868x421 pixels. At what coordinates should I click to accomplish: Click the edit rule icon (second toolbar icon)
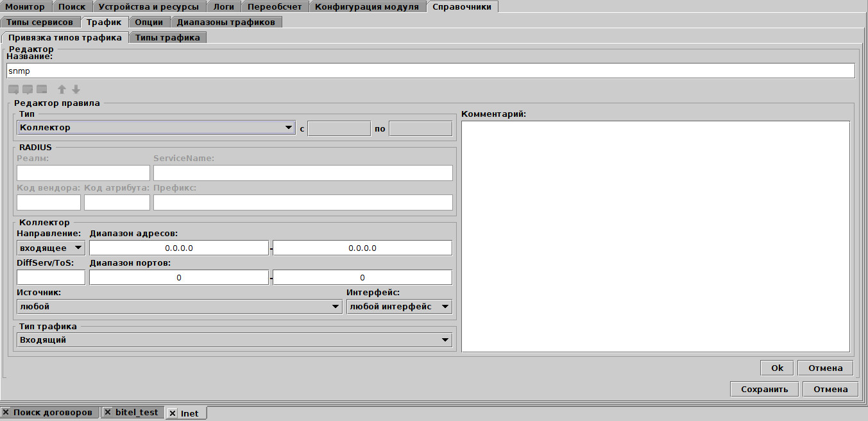28,89
